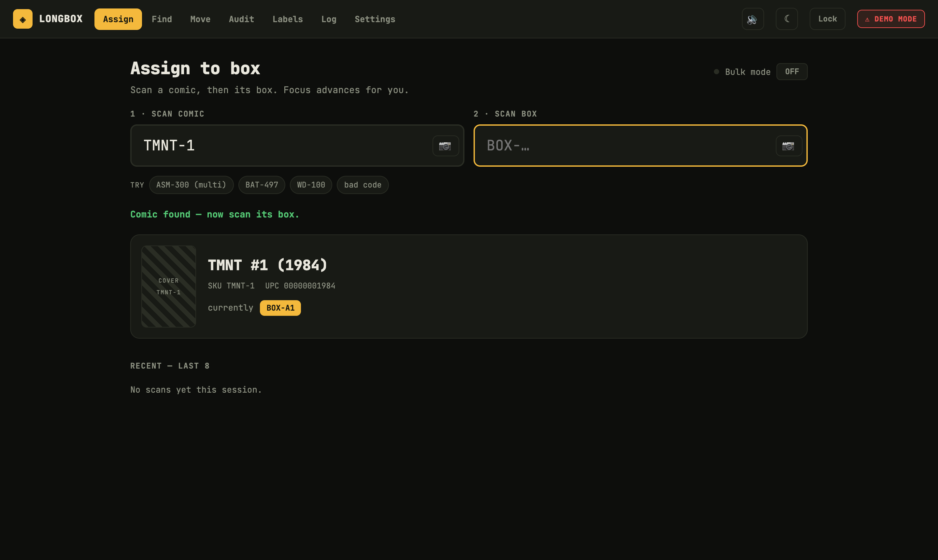Click the LONGBOX app name
Viewport: 938px width, 560px height.
(x=61, y=19)
